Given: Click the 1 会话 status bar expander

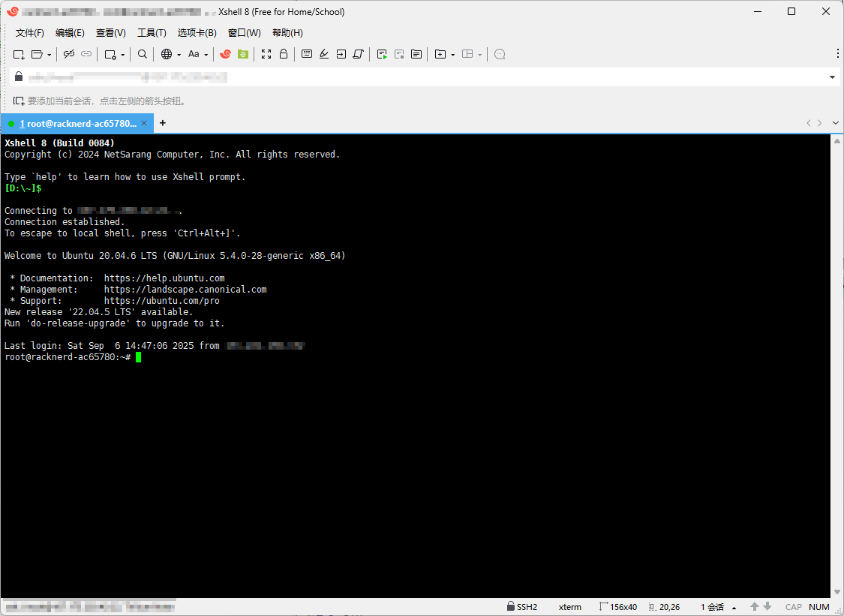Looking at the screenshot, I should [734, 607].
